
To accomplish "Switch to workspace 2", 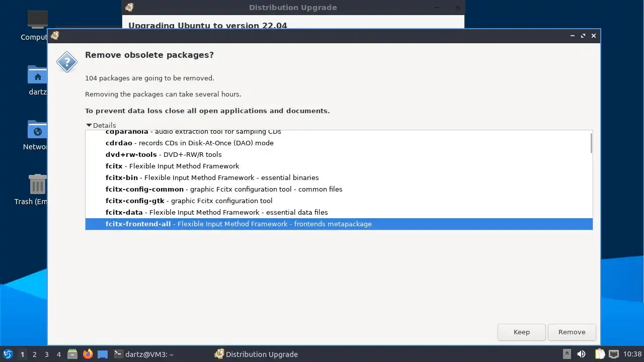I will (x=34, y=354).
